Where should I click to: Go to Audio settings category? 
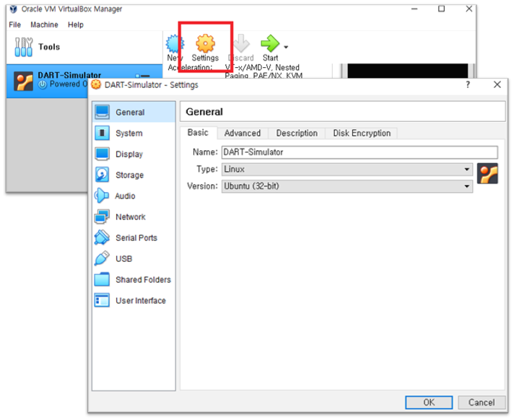pyautogui.click(x=125, y=196)
